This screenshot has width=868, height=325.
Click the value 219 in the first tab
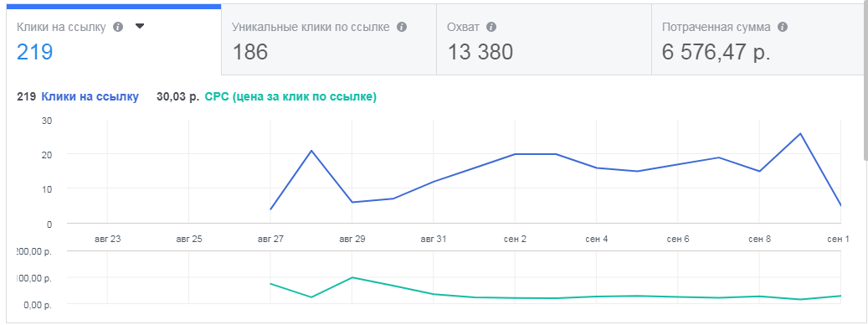(x=35, y=52)
